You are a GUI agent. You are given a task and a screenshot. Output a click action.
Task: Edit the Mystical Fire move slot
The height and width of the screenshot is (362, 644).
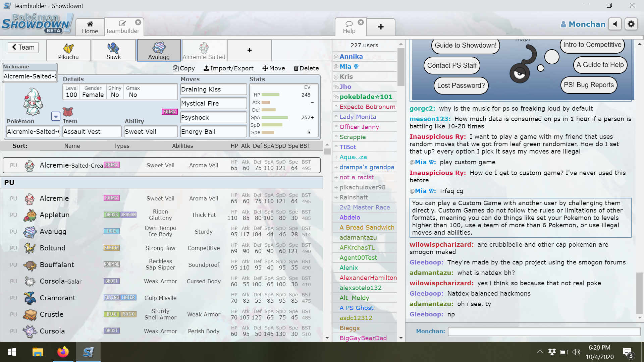point(214,104)
